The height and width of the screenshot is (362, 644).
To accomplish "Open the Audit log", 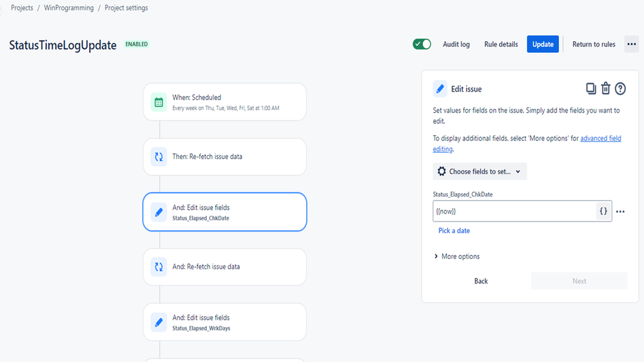I will 456,44.
